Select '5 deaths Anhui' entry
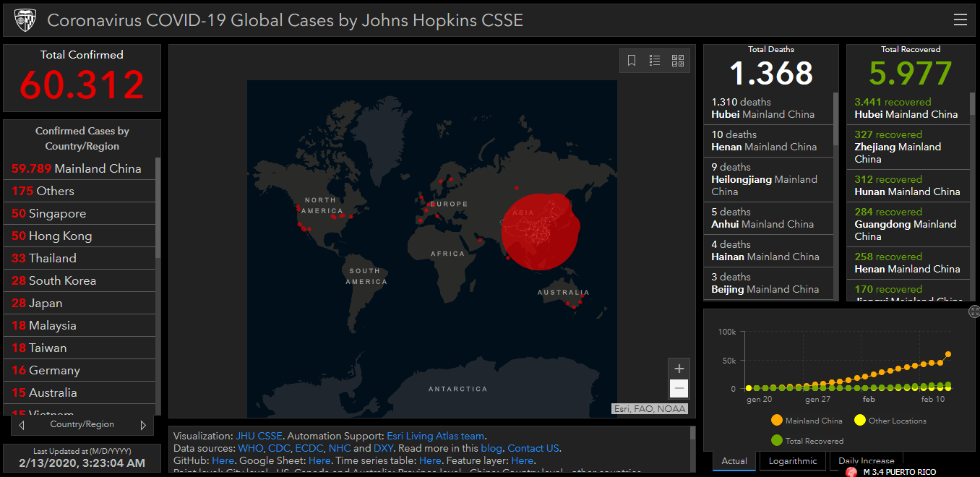Screen dimensions: 980x477 [769, 218]
